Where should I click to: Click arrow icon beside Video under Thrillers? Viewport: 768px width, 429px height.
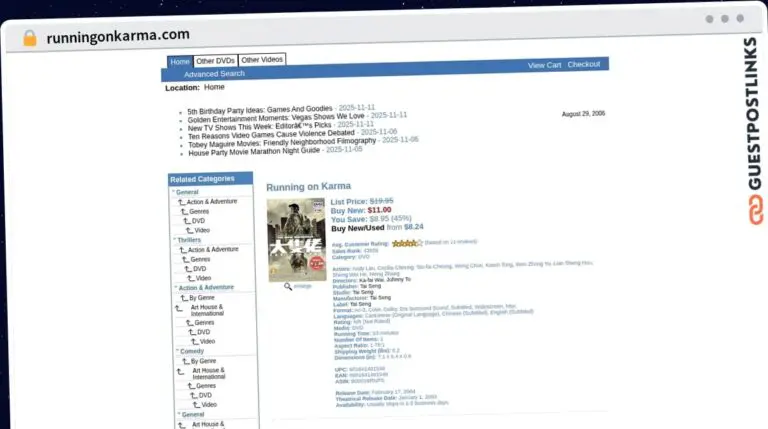(192, 278)
